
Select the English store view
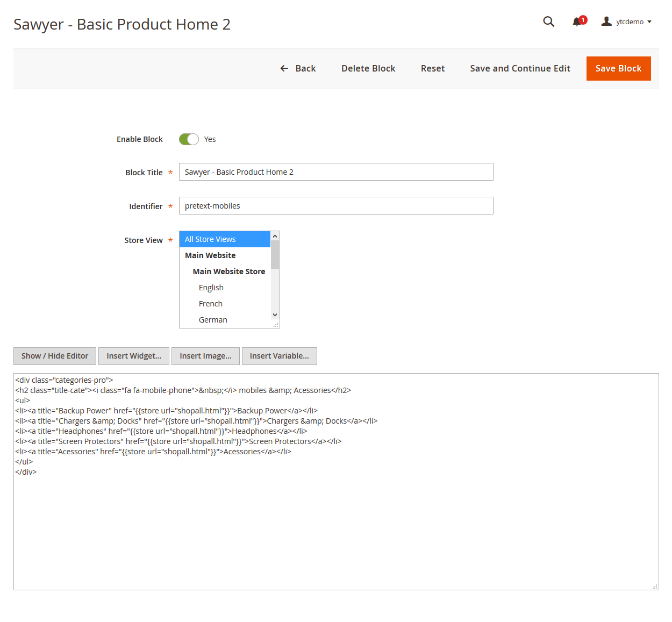click(211, 288)
